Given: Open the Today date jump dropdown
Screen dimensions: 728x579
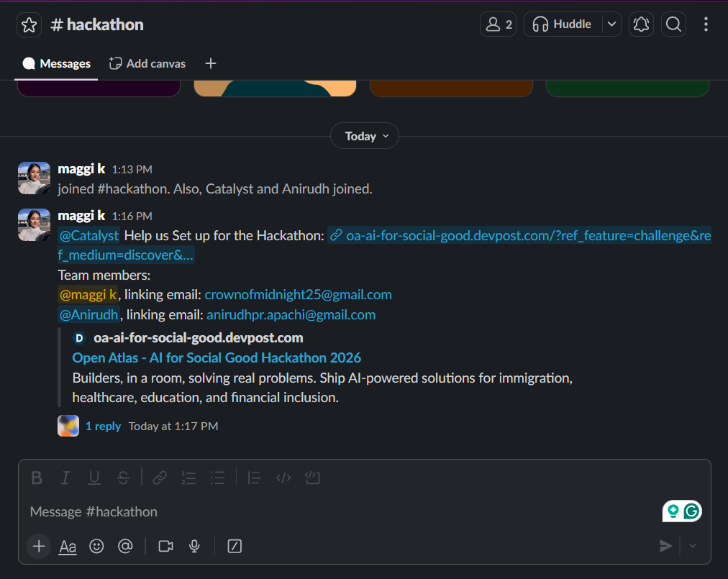Looking at the screenshot, I should tap(365, 136).
